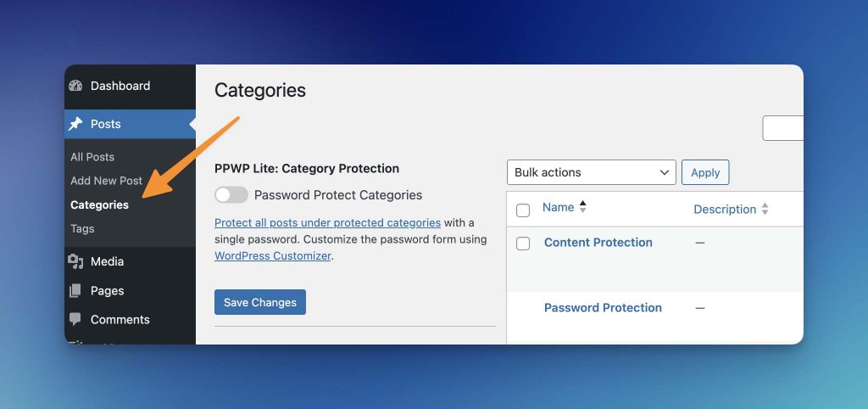Open All Posts submenu item
Viewport: 868px width, 409px height.
click(92, 157)
